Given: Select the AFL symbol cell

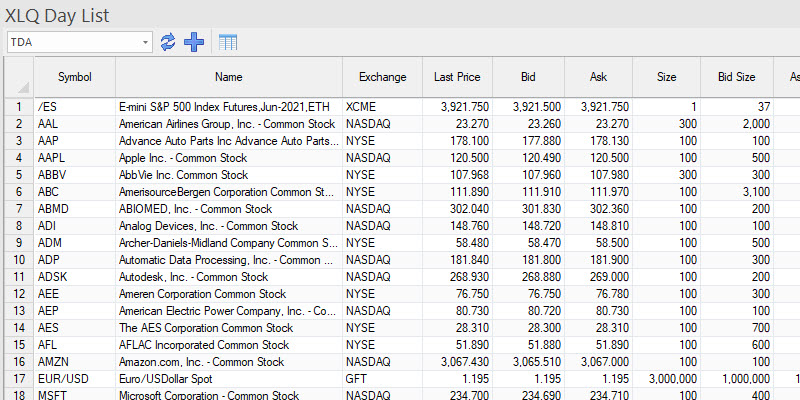Looking at the screenshot, I should (75, 345).
